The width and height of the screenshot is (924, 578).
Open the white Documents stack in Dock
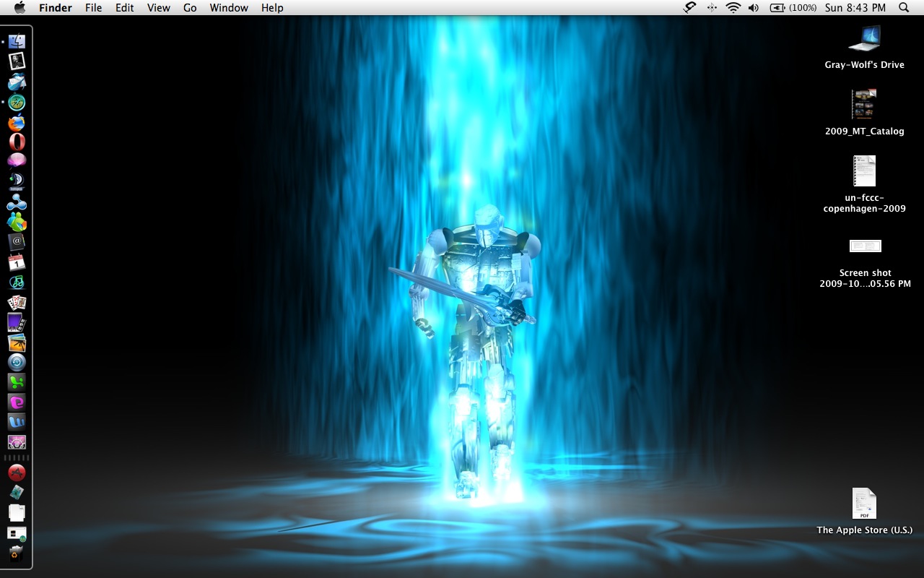point(17,513)
